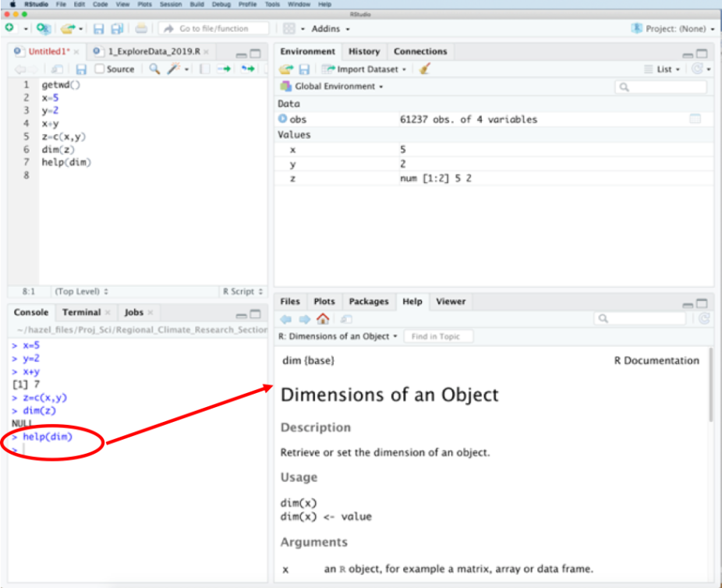
Task: Close the Untitled1 tab
Action: 76,51
